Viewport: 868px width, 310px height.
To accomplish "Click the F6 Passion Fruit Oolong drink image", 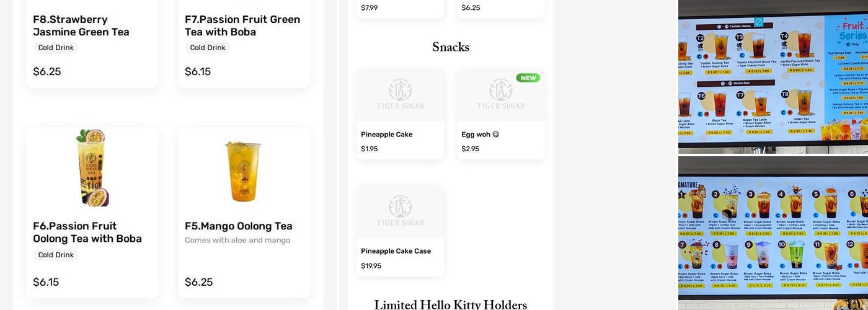I will click(92, 167).
